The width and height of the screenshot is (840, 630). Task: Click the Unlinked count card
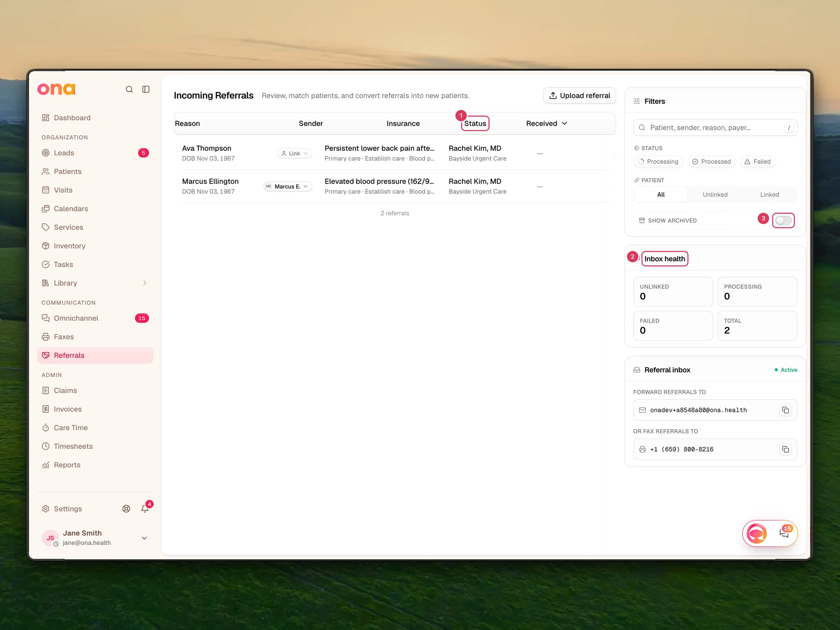click(673, 292)
